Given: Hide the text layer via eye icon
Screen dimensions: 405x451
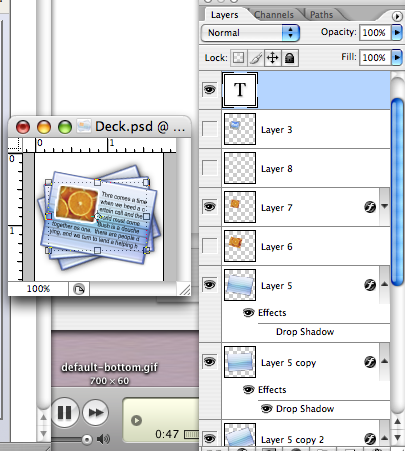Looking at the screenshot, I should 210,89.
